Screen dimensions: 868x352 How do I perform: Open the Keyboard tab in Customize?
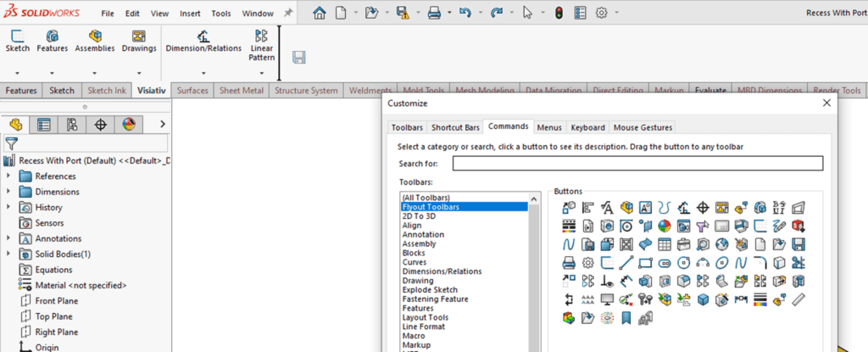coord(587,127)
